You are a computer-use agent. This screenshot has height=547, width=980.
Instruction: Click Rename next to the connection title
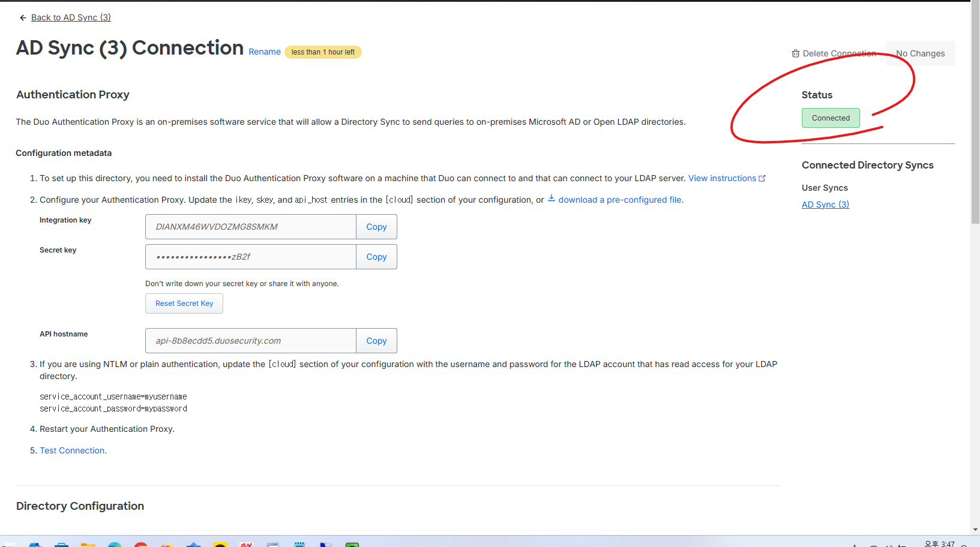(265, 52)
